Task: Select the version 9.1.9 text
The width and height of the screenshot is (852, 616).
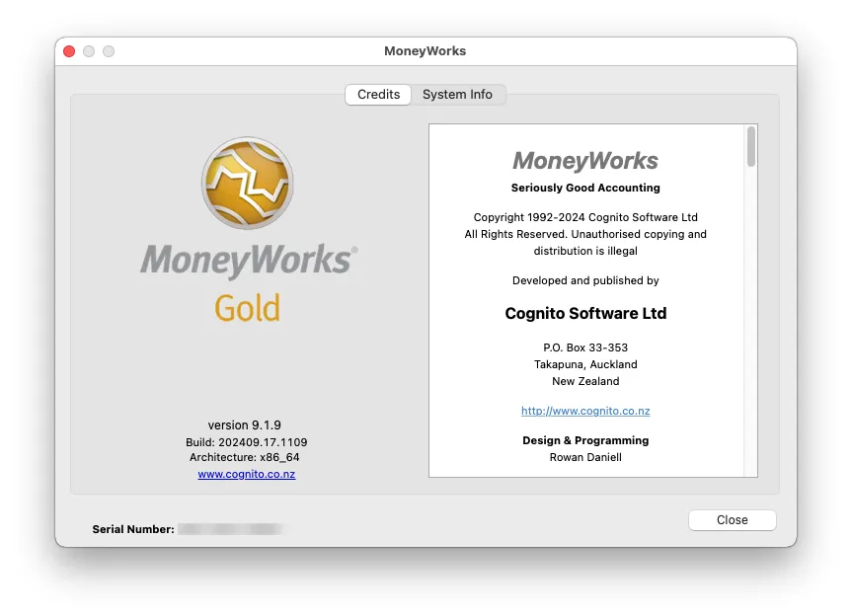Action: [245, 424]
